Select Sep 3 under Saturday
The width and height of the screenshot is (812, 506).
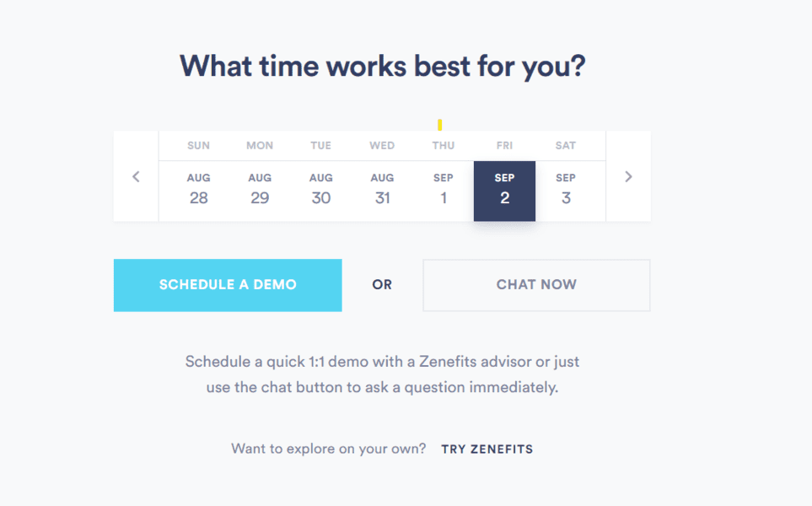coord(566,188)
